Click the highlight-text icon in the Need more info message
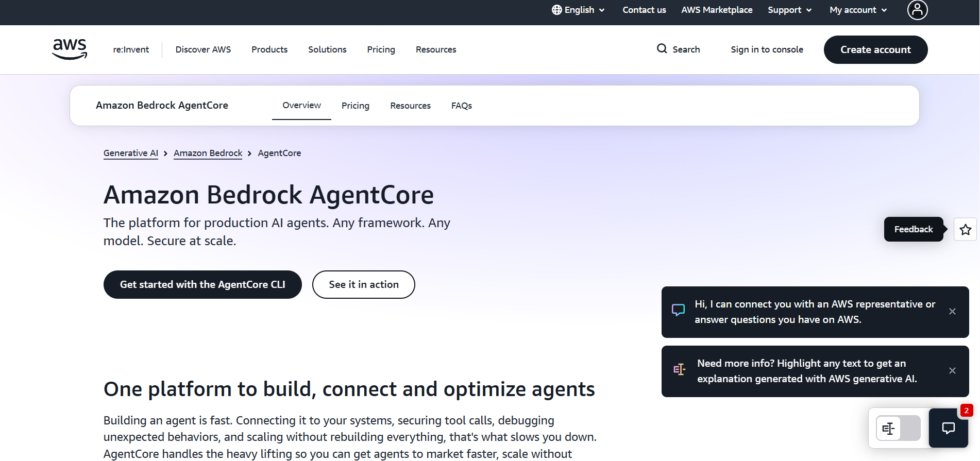This screenshot has height=461, width=980. pos(680,369)
